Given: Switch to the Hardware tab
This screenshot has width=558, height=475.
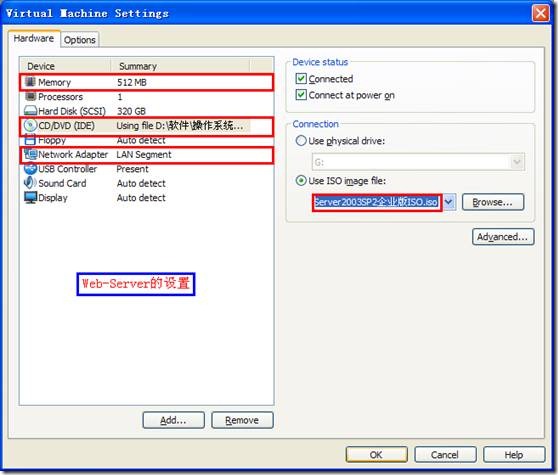Looking at the screenshot, I should (34, 38).
